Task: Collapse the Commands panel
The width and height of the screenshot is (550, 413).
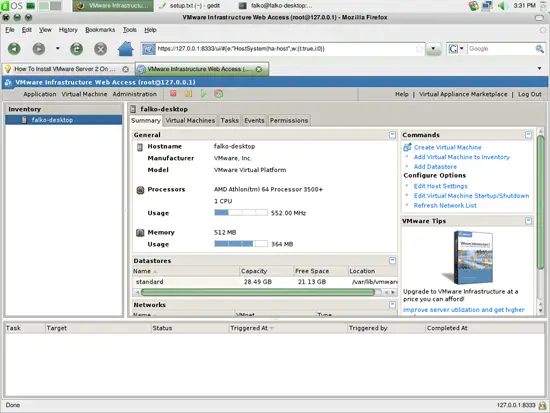Action: (528, 135)
